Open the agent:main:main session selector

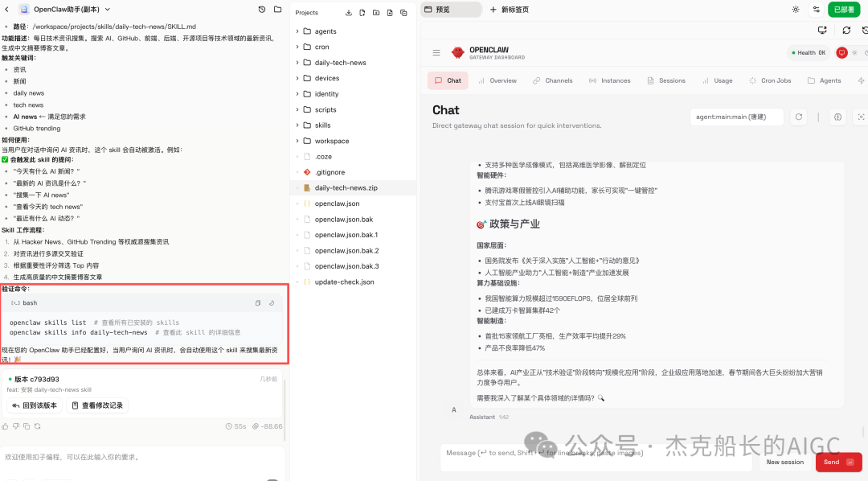[x=736, y=117]
